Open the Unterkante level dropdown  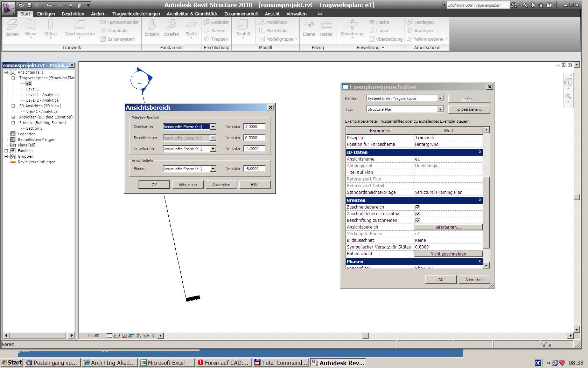point(213,149)
